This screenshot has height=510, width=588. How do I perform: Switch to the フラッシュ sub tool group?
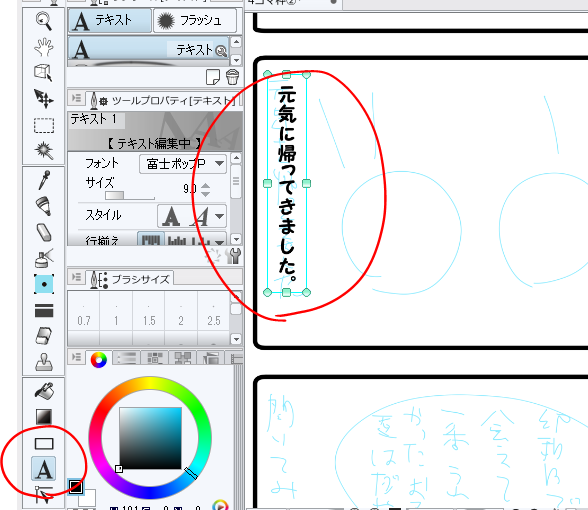(195, 21)
